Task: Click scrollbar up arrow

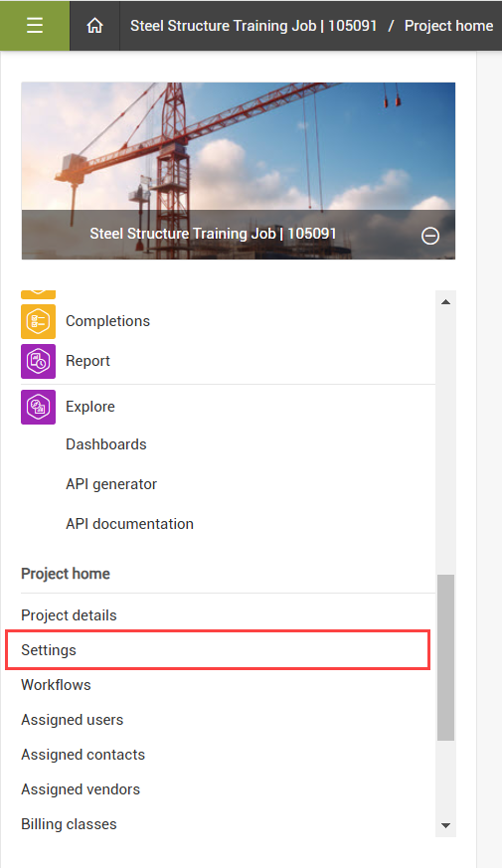Action: click(445, 302)
